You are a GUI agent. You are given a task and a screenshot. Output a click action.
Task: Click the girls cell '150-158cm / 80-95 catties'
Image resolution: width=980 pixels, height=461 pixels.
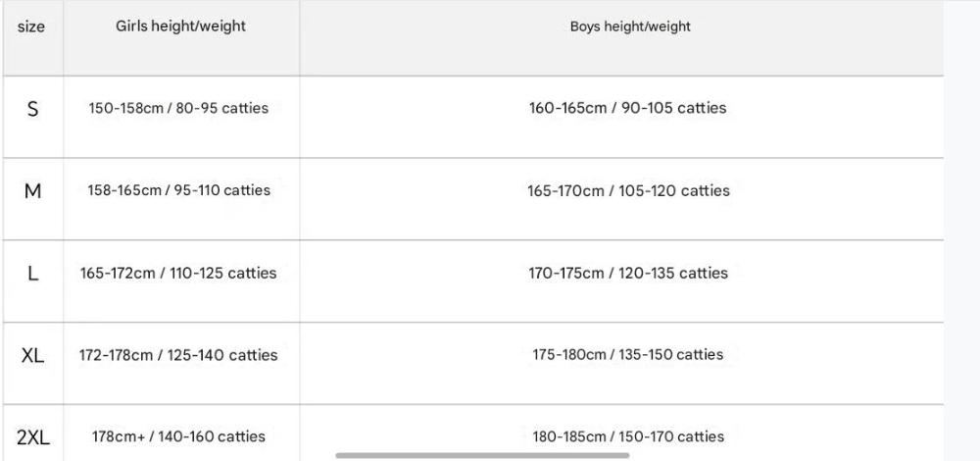(178, 108)
